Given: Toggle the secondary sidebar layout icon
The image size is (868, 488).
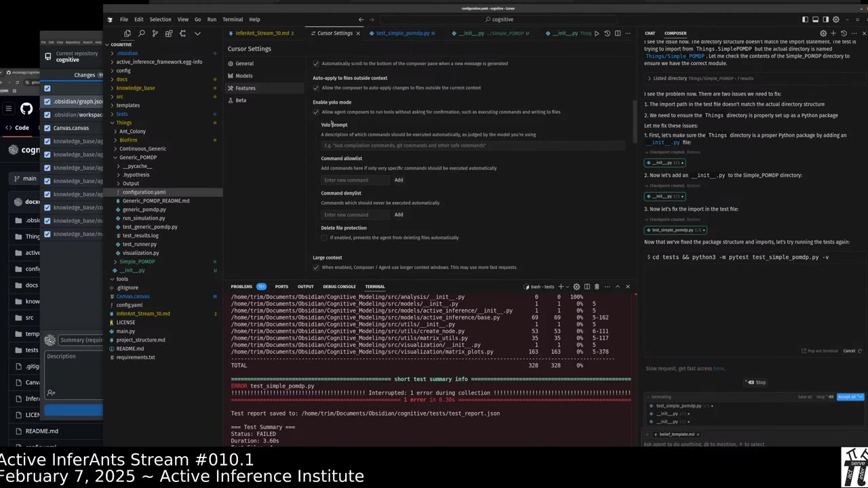Looking at the screenshot, I should [825, 20].
